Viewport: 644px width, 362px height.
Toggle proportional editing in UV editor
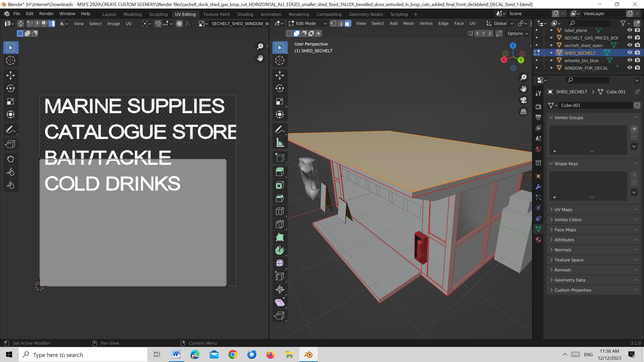(179, 24)
